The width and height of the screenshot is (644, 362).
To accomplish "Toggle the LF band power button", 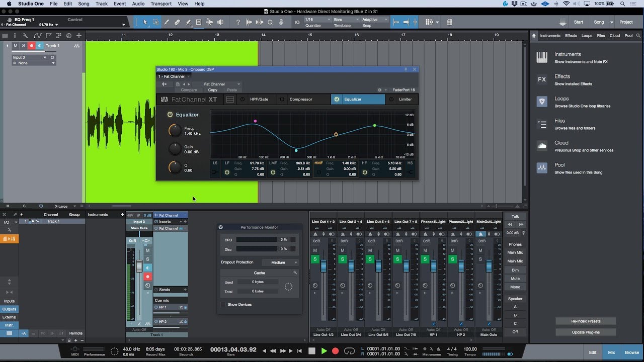I will coord(227,172).
